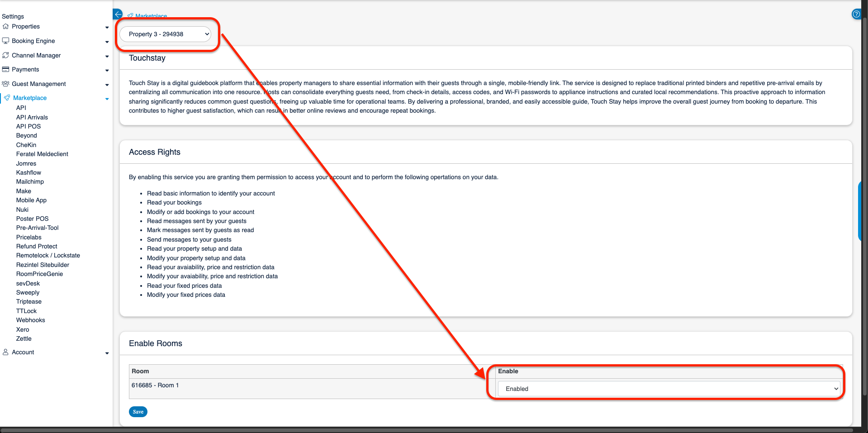Open the Channel Manager settings menu
The width and height of the screenshot is (868, 433).
point(36,55)
